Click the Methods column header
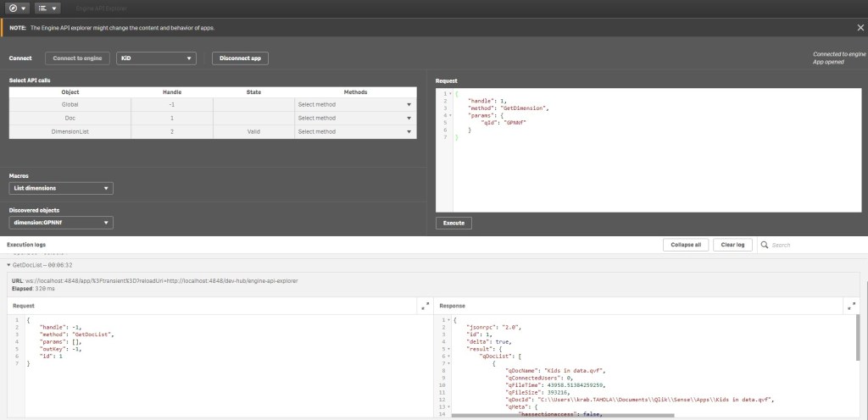 (355, 92)
